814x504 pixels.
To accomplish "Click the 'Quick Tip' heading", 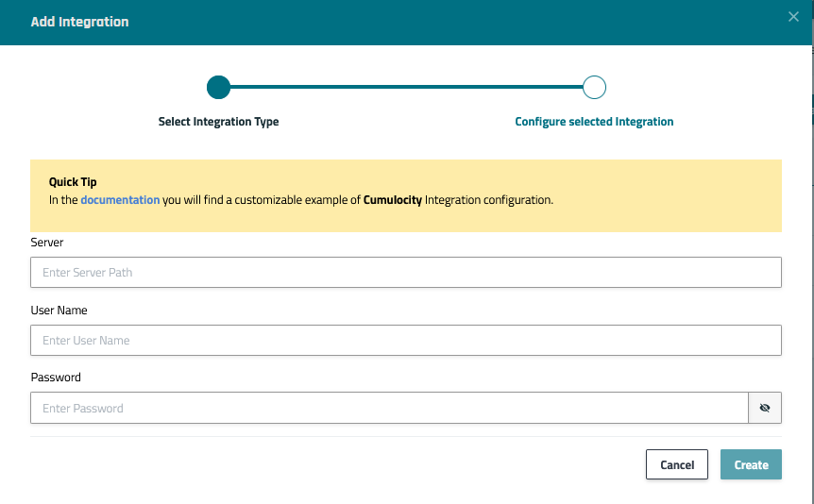I will [x=73, y=182].
